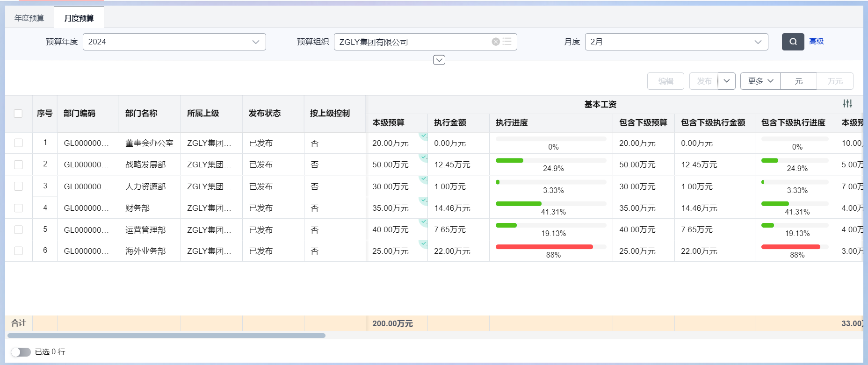Image resolution: width=868 pixels, height=365 pixels.
Task: Select row 2 战略发展部 checkbox
Action: tap(18, 165)
